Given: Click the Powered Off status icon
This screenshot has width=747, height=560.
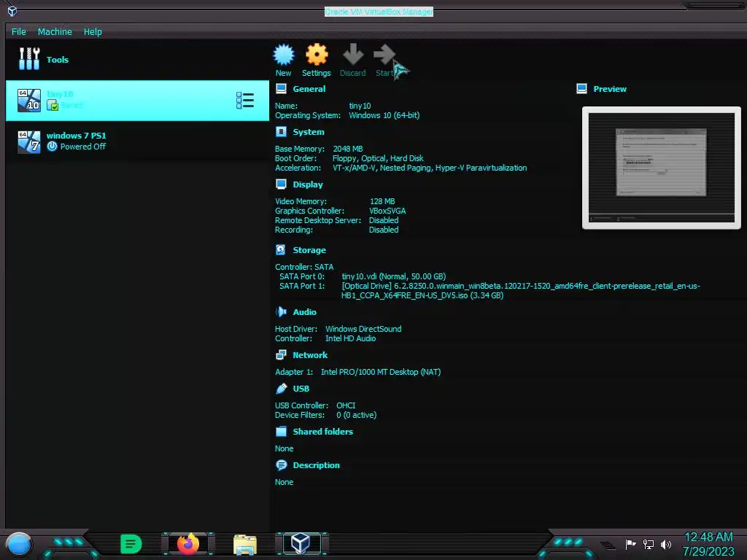Looking at the screenshot, I should 52,147.
